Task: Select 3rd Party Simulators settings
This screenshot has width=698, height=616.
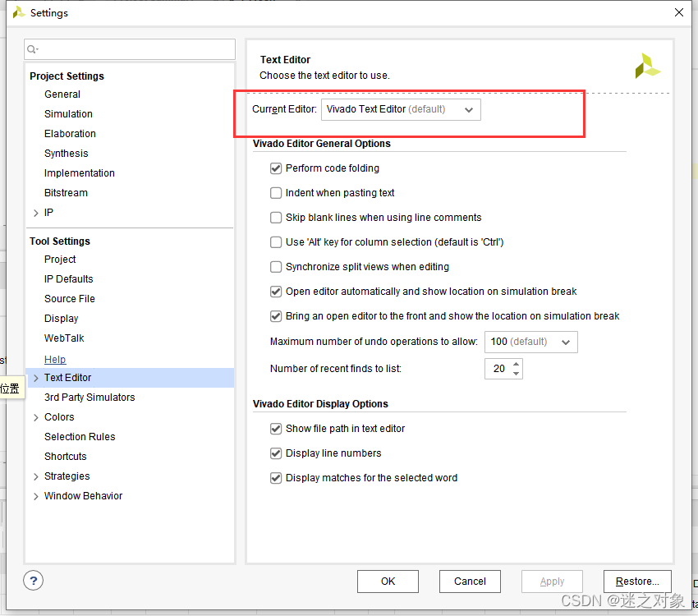Action: point(90,398)
